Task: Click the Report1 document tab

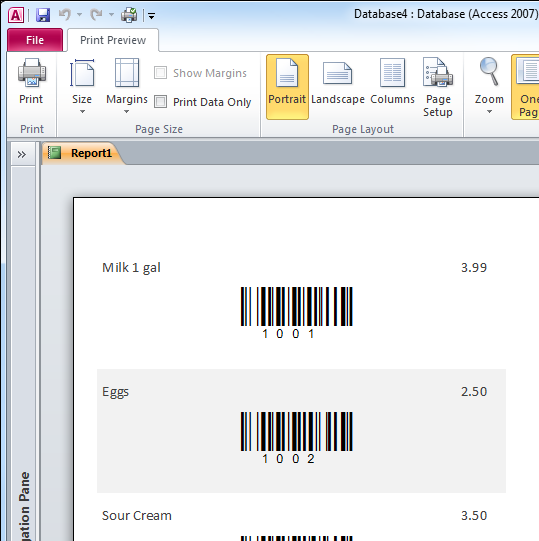Action: [82, 153]
